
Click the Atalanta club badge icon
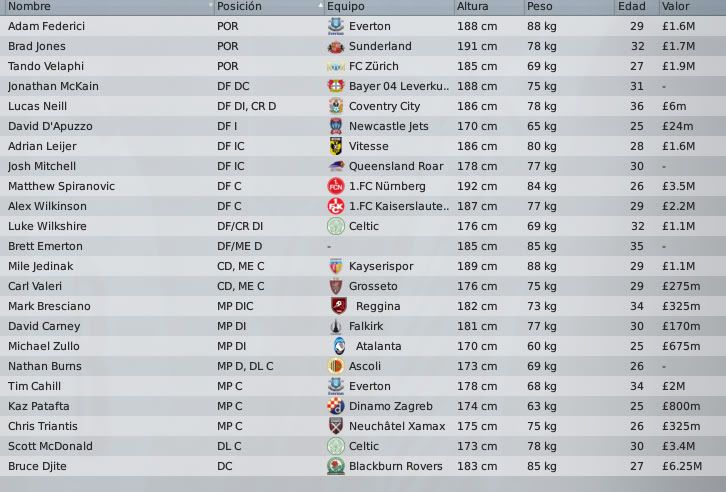click(x=339, y=346)
